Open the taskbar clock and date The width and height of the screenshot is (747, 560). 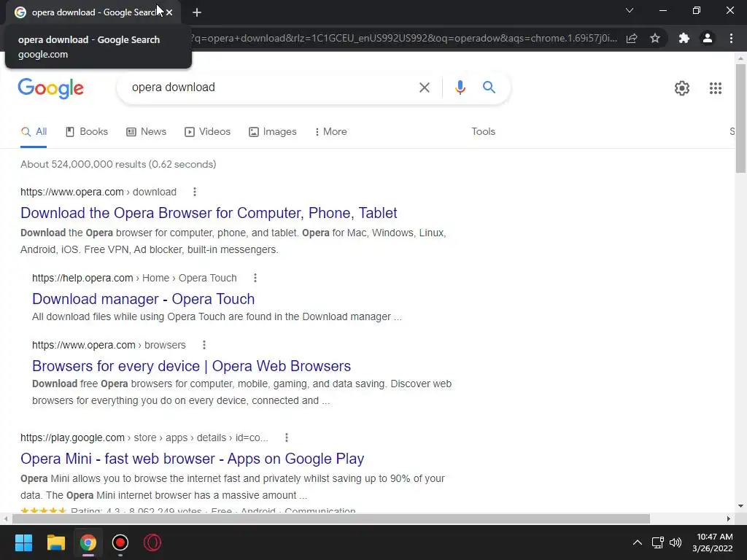(712, 542)
